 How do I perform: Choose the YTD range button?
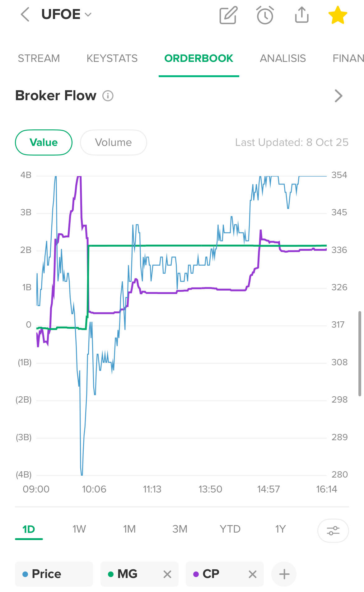[230, 529]
